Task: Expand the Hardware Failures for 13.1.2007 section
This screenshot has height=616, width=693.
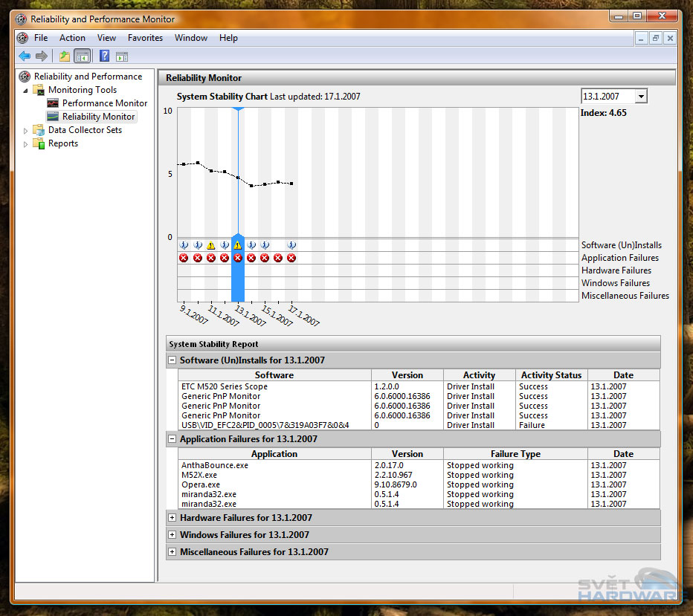Action: tap(173, 518)
